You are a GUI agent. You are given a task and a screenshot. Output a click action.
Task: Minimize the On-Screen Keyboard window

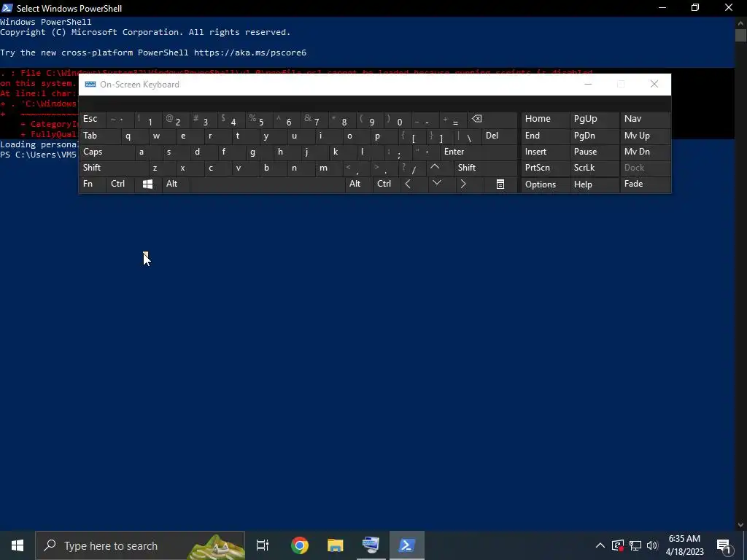[x=588, y=85]
